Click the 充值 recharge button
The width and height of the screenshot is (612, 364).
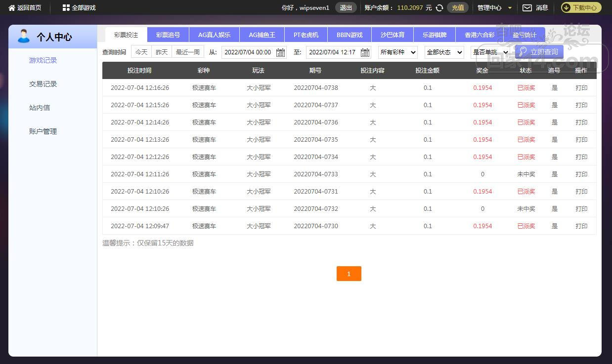point(458,8)
